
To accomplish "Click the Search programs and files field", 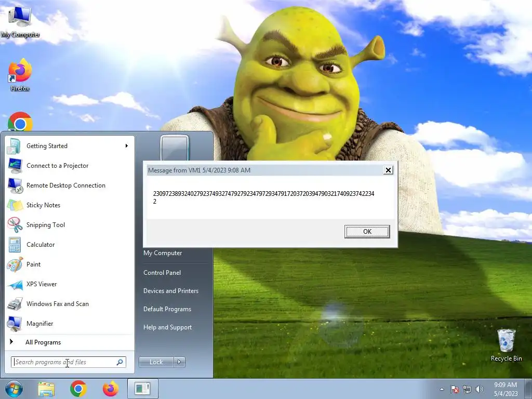I will click(68, 362).
